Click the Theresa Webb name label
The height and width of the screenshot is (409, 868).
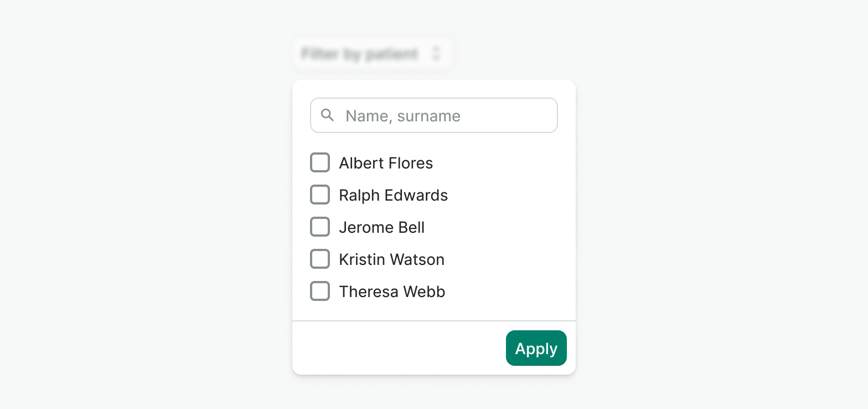(x=392, y=292)
